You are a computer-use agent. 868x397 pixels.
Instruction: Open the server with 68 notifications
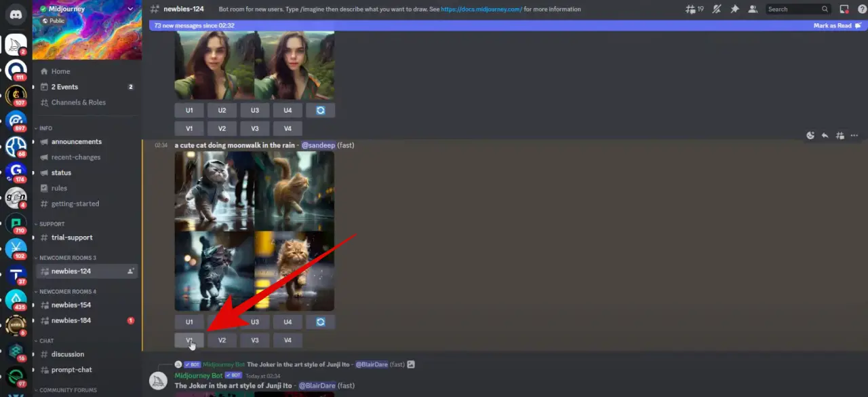coord(16,147)
